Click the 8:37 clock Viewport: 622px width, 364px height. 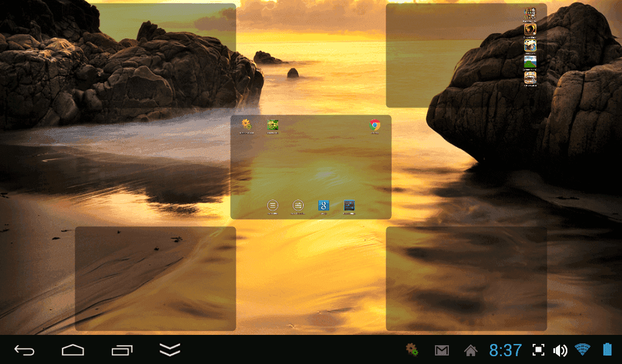[505, 350]
